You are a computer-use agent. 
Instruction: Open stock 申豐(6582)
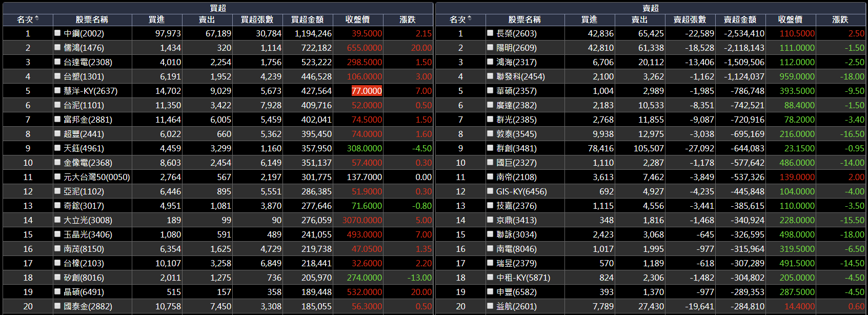point(516,292)
